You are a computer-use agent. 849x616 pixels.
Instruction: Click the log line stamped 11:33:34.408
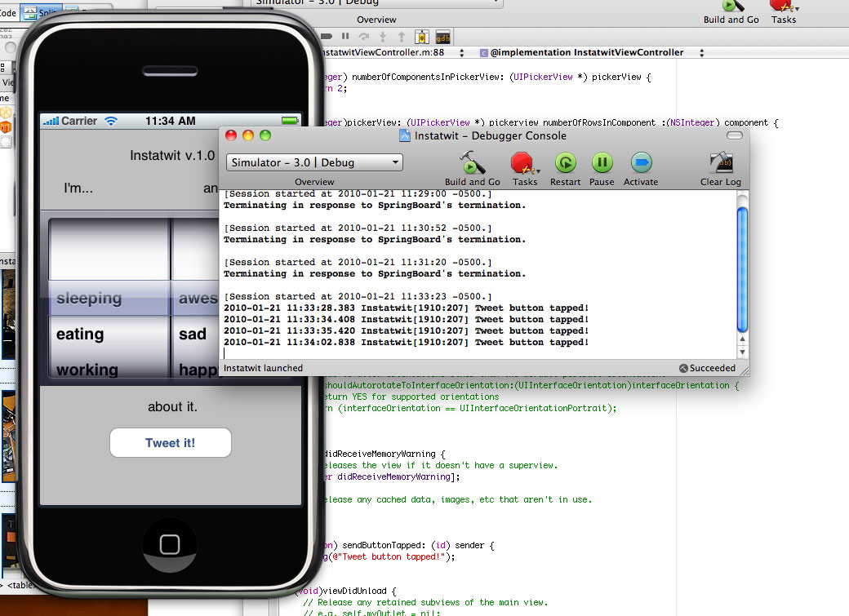[x=406, y=319]
